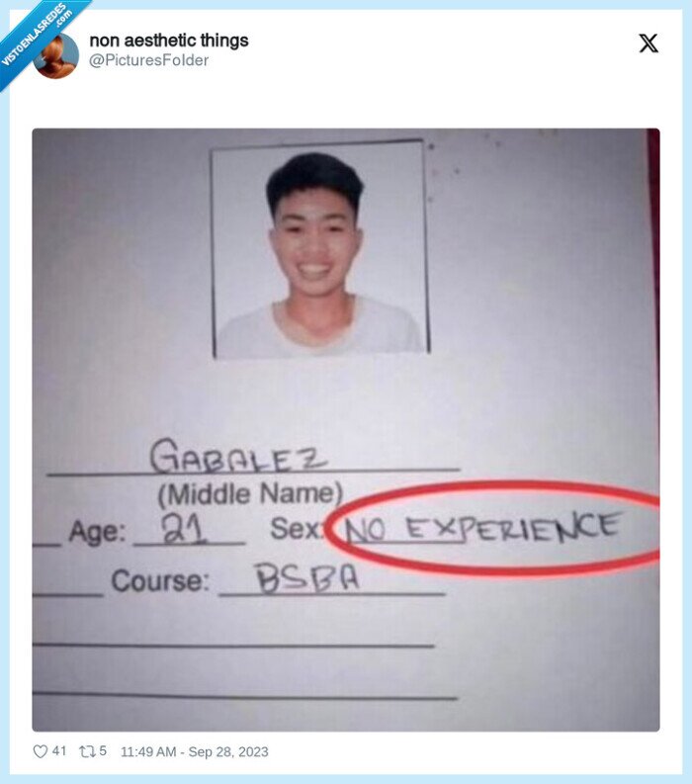
Task: Open the 11:49 AM - Sep 28, 2023 timestamp
Action: (195, 751)
